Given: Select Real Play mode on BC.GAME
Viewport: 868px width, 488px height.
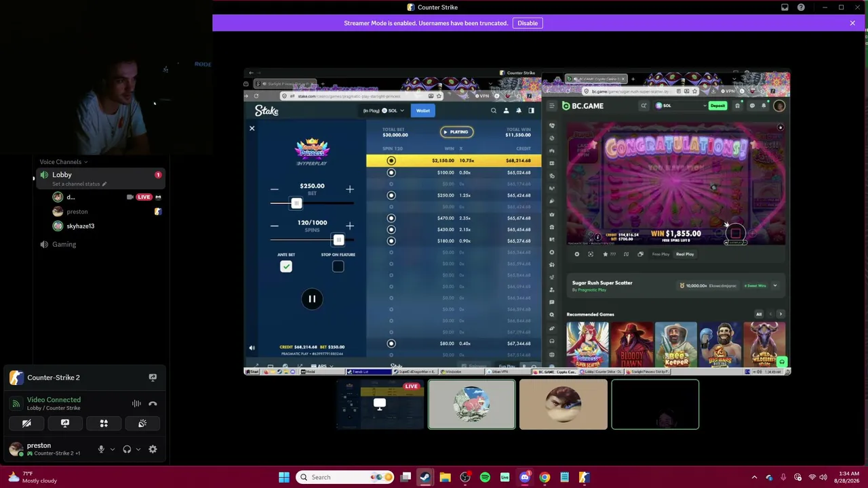Looking at the screenshot, I should click(685, 254).
